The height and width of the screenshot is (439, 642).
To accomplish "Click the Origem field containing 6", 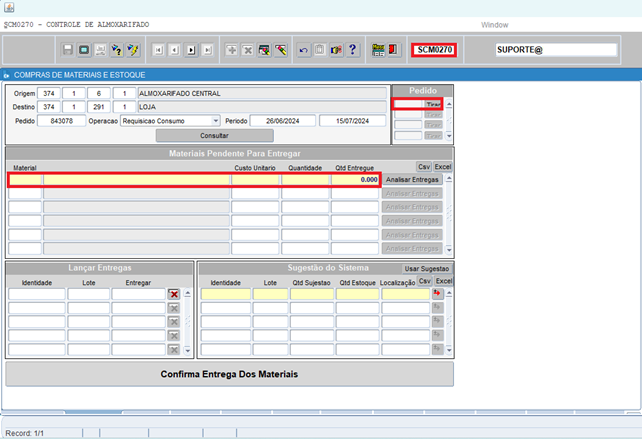I will (99, 93).
